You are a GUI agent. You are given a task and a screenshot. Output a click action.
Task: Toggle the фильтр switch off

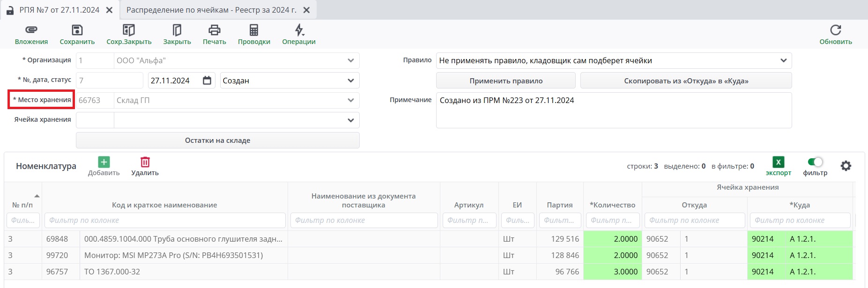click(x=815, y=162)
